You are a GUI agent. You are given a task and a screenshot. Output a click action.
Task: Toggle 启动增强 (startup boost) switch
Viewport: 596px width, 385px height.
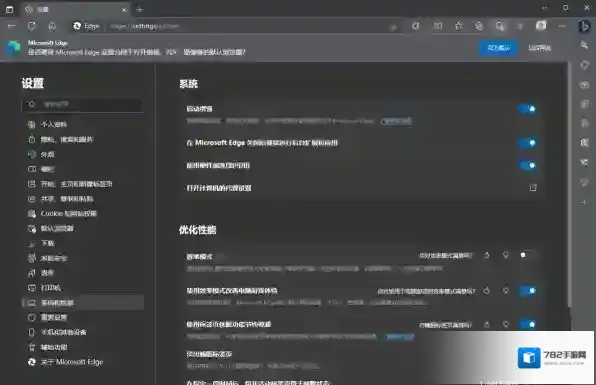coord(528,109)
